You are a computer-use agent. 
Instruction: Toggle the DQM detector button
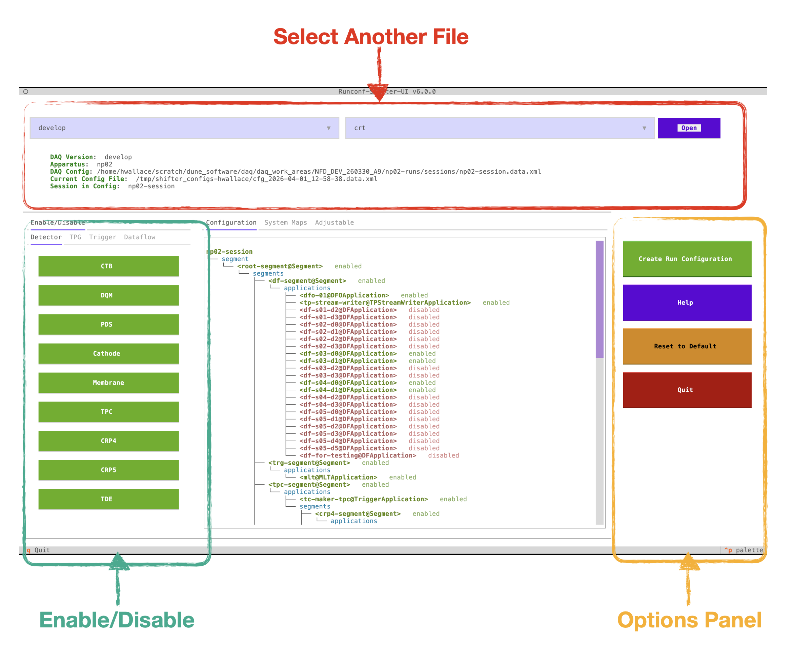[108, 295]
